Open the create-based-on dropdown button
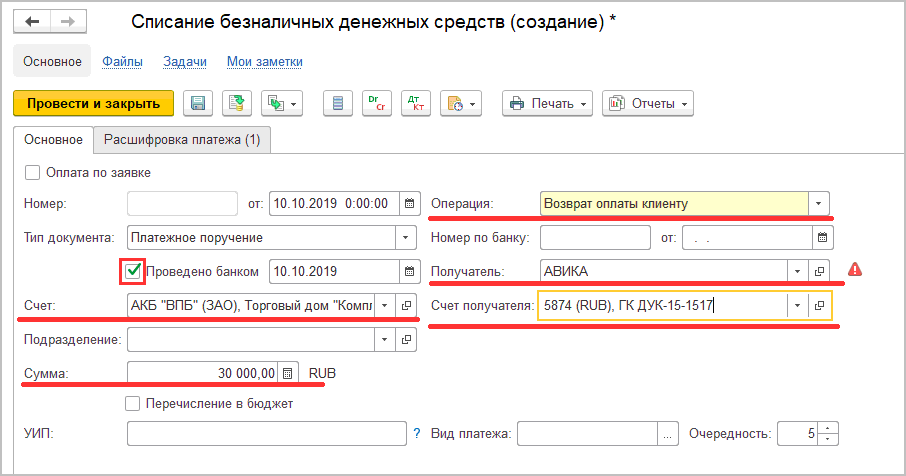 [282, 103]
